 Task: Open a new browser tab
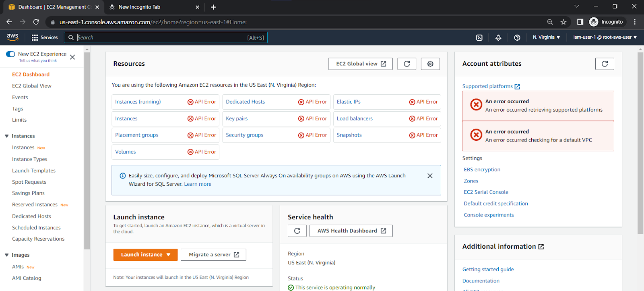(213, 7)
